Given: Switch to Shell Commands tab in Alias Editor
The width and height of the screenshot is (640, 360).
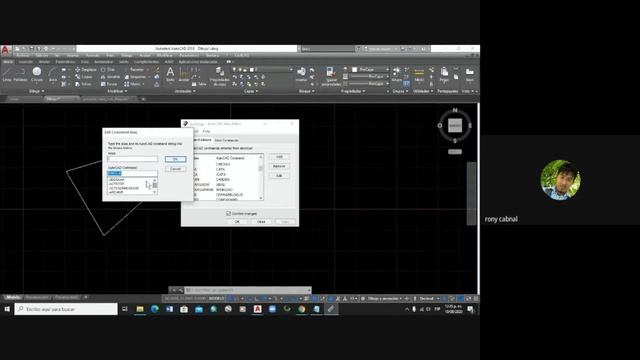Looking at the screenshot, I should pyautogui.click(x=227, y=140).
